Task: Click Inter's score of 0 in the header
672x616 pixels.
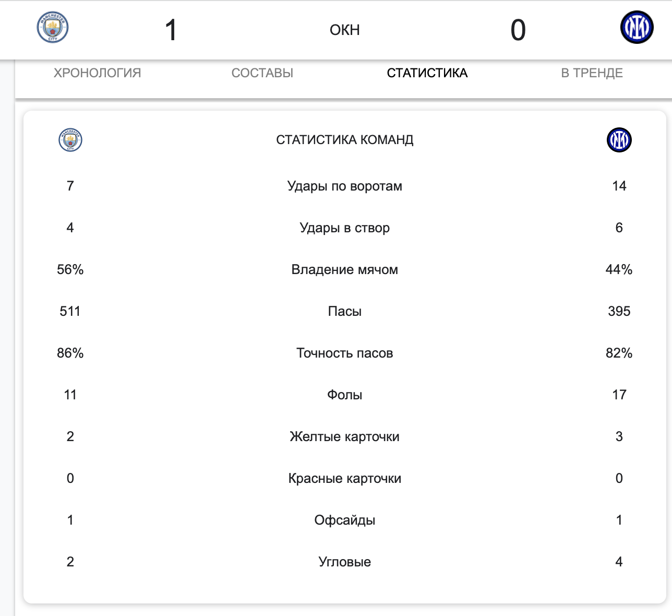Action: [x=518, y=30]
